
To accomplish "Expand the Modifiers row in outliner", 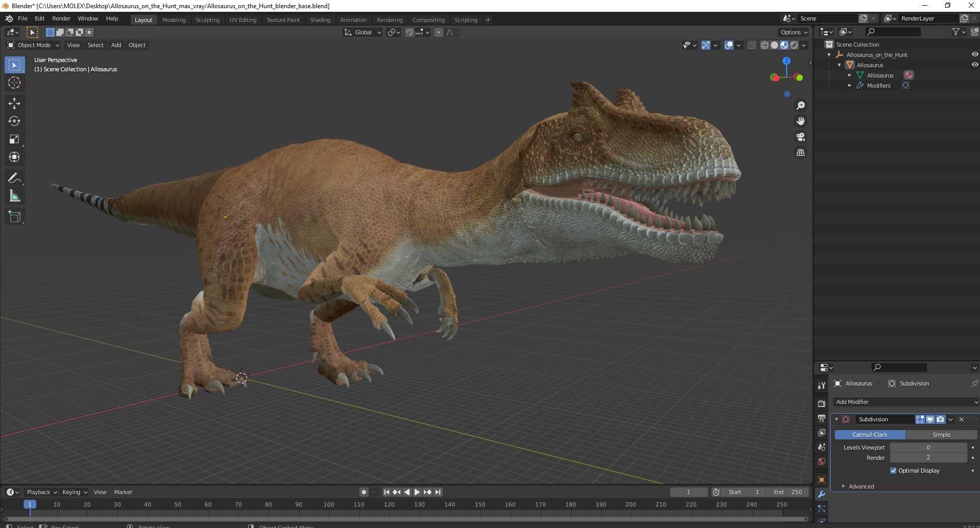I will pyautogui.click(x=850, y=86).
